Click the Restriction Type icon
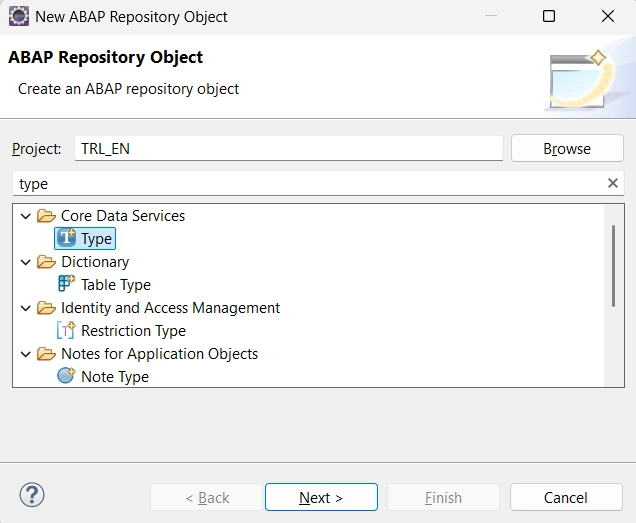This screenshot has height=523, width=636. [67, 330]
